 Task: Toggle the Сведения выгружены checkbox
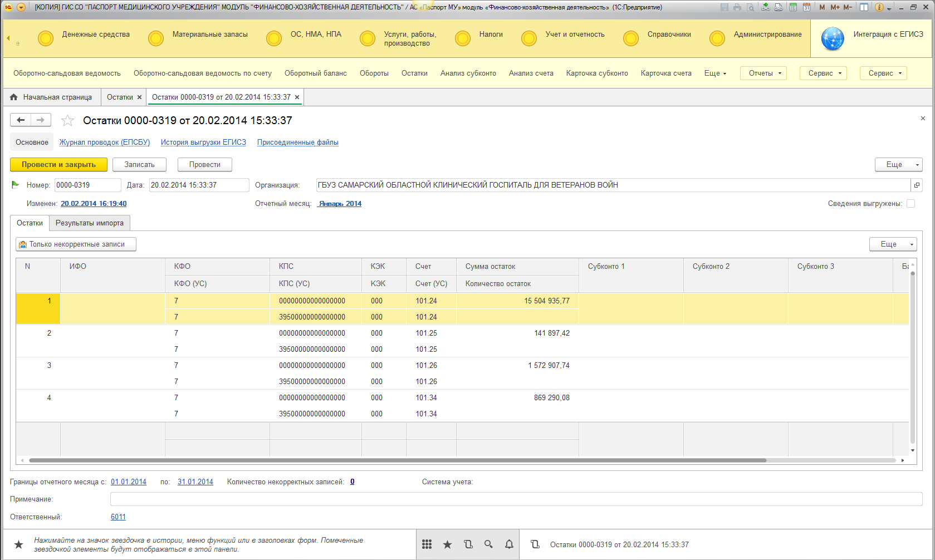(x=910, y=204)
